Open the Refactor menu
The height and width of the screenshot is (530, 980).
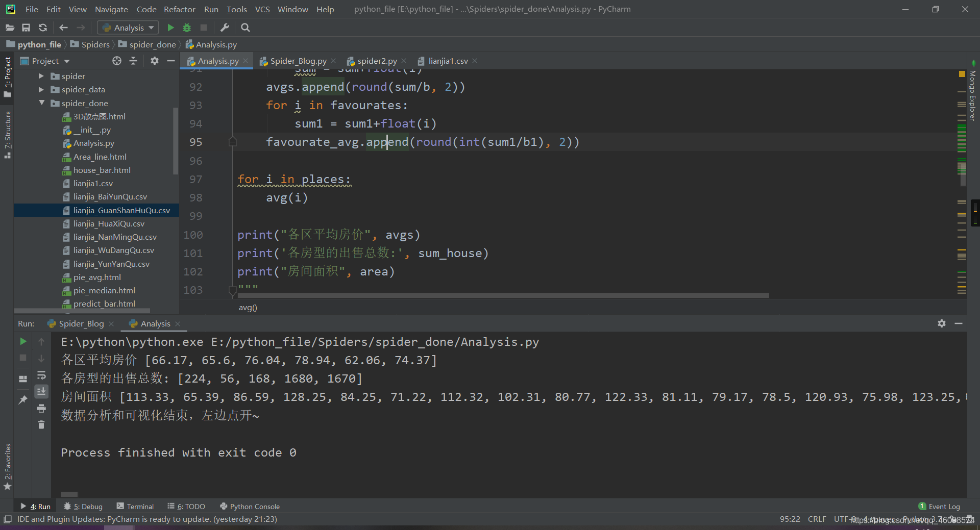(x=179, y=9)
